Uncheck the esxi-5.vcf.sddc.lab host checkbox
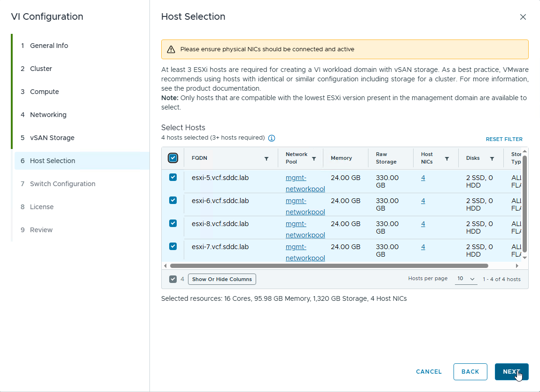540x392 pixels. tap(173, 177)
